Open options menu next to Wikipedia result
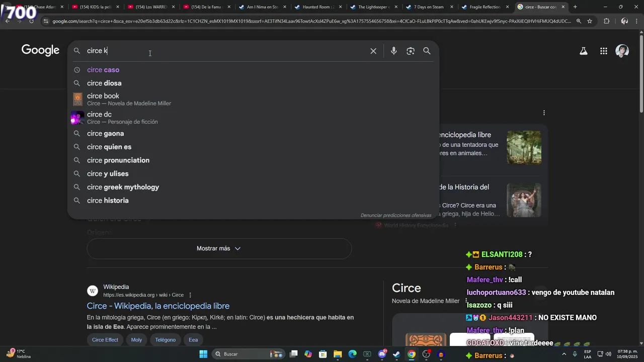 coord(190,295)
